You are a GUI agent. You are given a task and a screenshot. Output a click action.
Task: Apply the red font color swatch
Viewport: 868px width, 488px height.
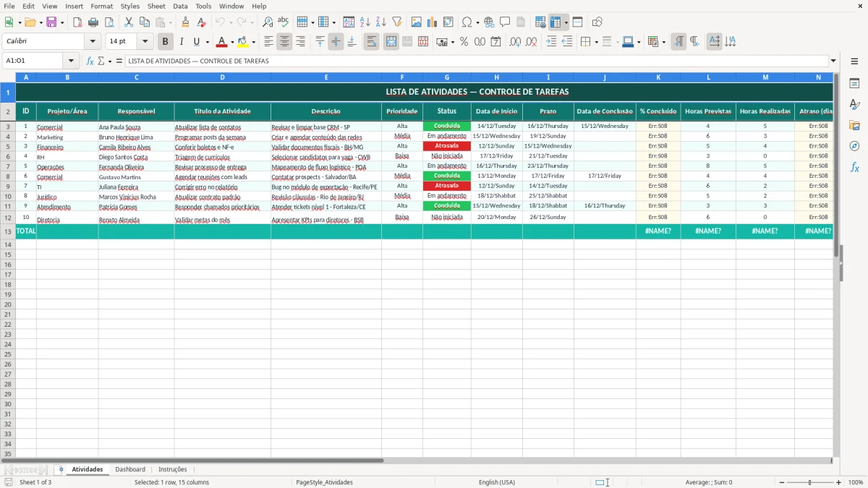[221, 42]
